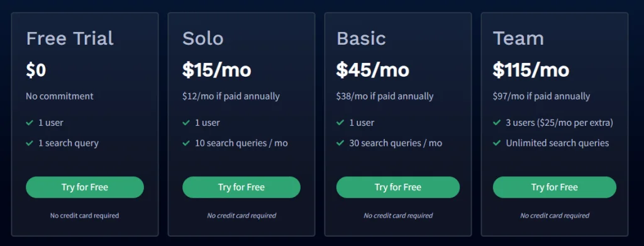Click the '1 user' checkmark in the Free Trial card
The height and width of the screenshot is (246, 644).
[30, 123]
